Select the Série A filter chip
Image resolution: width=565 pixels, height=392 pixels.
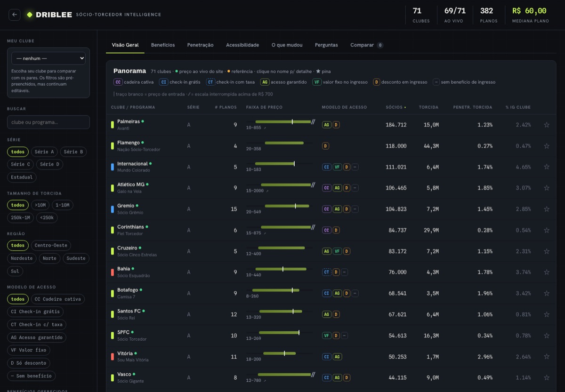(x=44, y=152)
